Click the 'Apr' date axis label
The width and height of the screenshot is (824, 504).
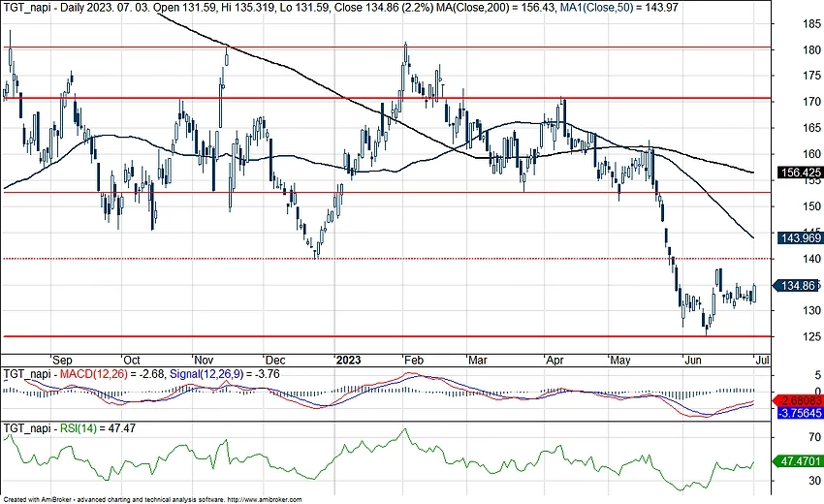pyautogui.click(x=555, y=360)
